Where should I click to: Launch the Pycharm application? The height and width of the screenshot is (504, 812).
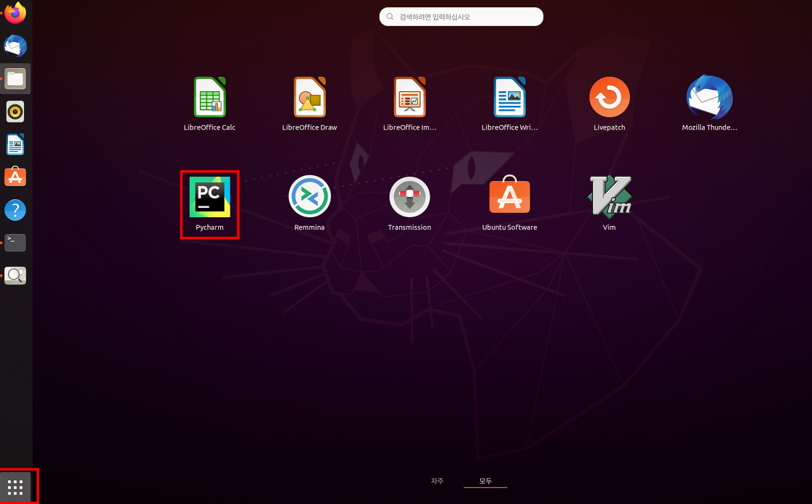pyautogui.click(x=209, y=203)
